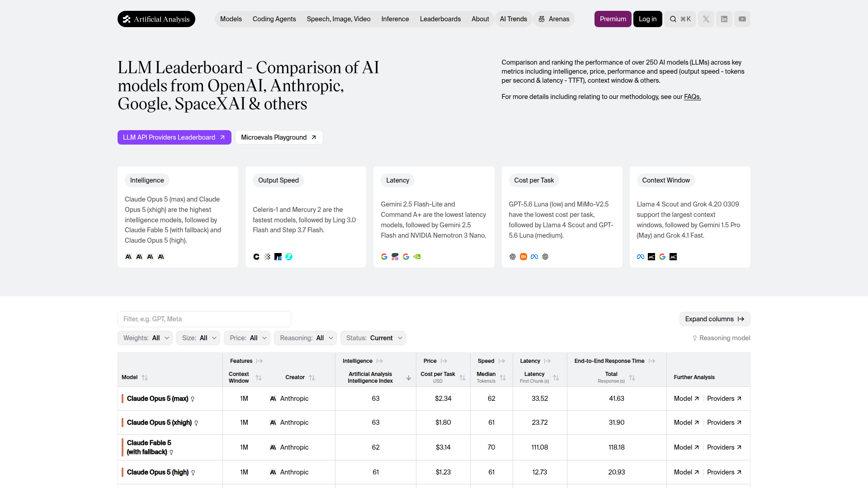Click Claude Opus 5 (high) model name
Screen dimensions: 868x488
click(158, 472)
